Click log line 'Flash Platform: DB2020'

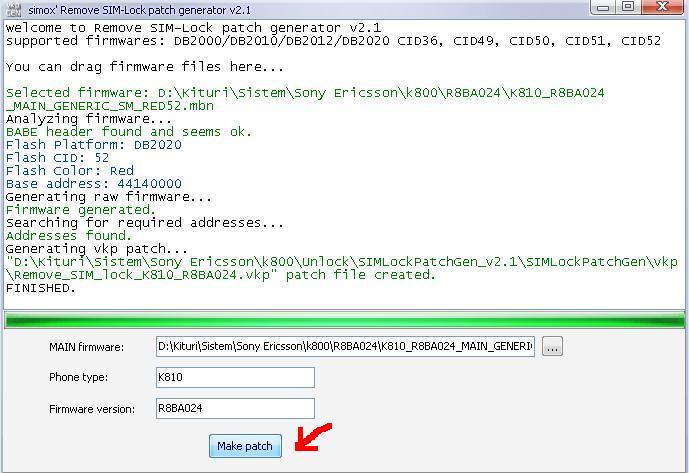pyautogui.click(x=94, y=145)
